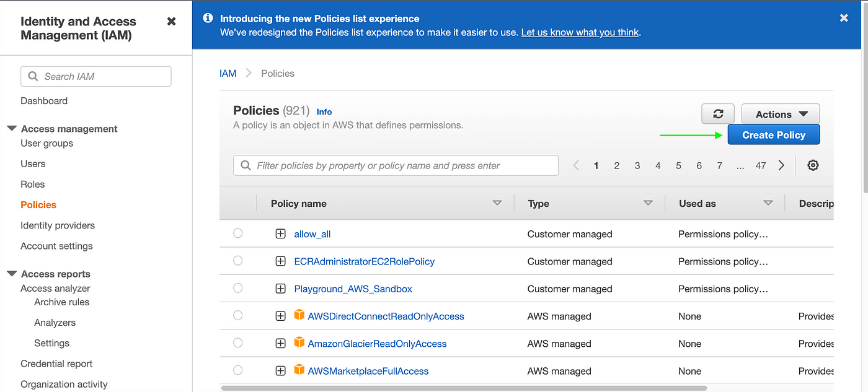The height and width of the screenshot is (392, 868).
Task: Go to page 2 of policies
Action: pyautogui.click(x=617, y=165)
